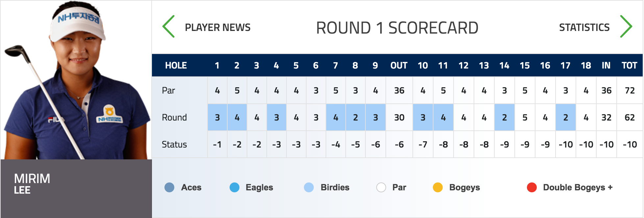Click the green right arrow chevron
This screenshot has width=644, height=218.
(626, 26)
